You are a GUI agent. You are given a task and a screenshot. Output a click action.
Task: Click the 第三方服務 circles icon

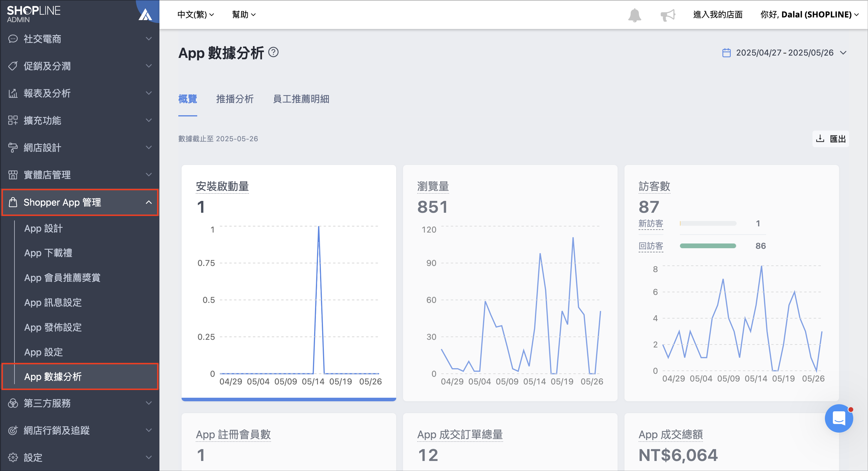(x=13, y=403)
